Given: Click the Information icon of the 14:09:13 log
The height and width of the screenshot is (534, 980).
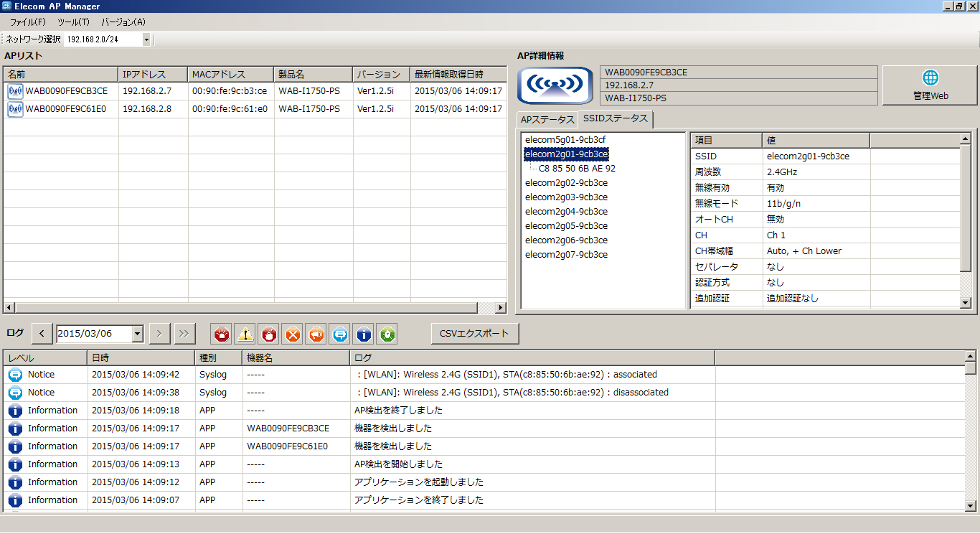Looking at the screenshot, I should coord(15,464).
